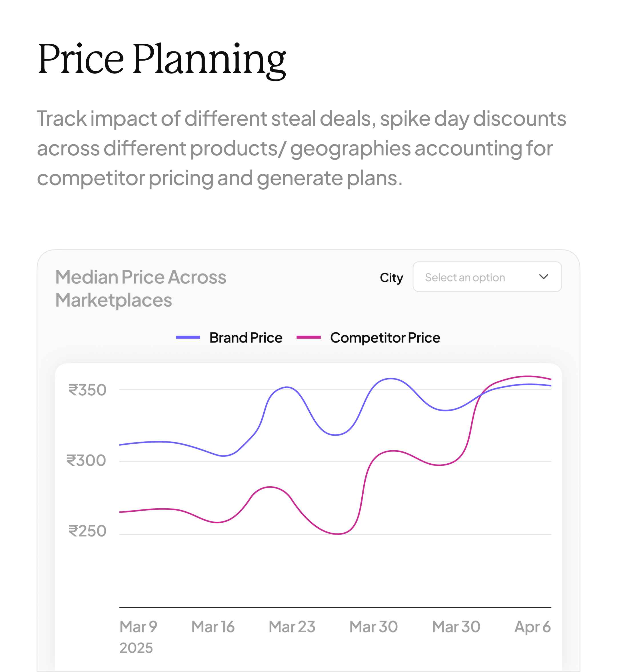Click the first Mar 30 axis label
This screenshot has height=672, width=617.
(374, 627)
